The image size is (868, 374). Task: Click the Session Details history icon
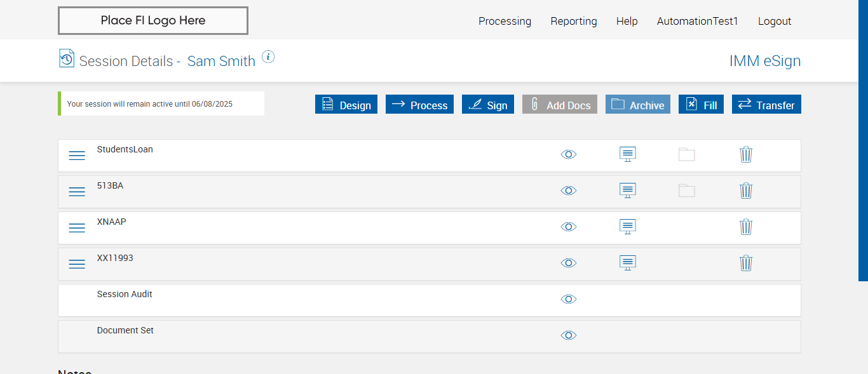click(67, 58)
